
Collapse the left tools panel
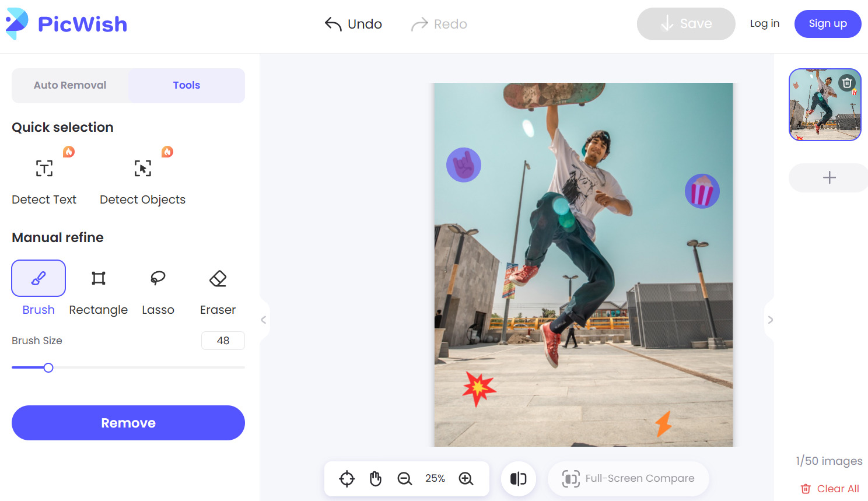tap(263, 319)
